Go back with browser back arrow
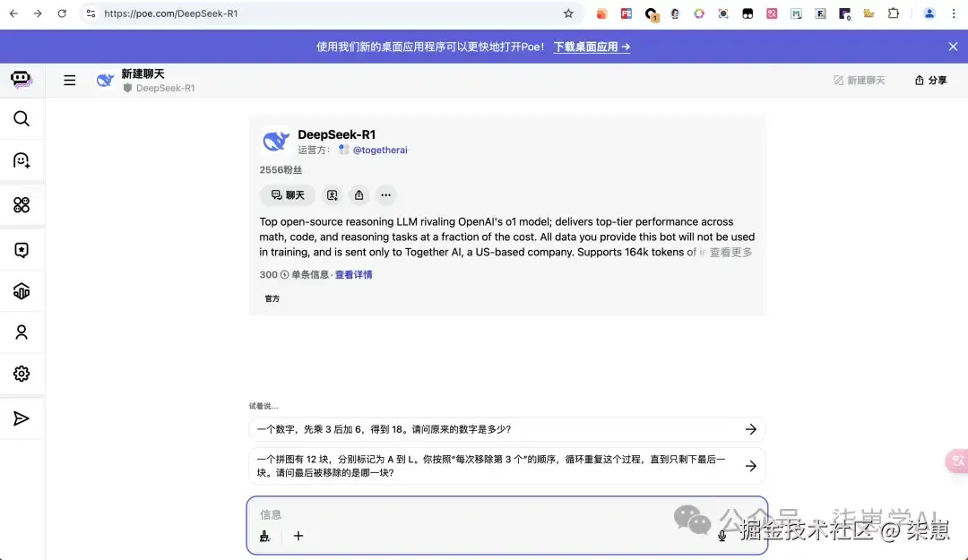Viewport: 968px width, 560px height. pyautogui.click(x=13, y=13)
